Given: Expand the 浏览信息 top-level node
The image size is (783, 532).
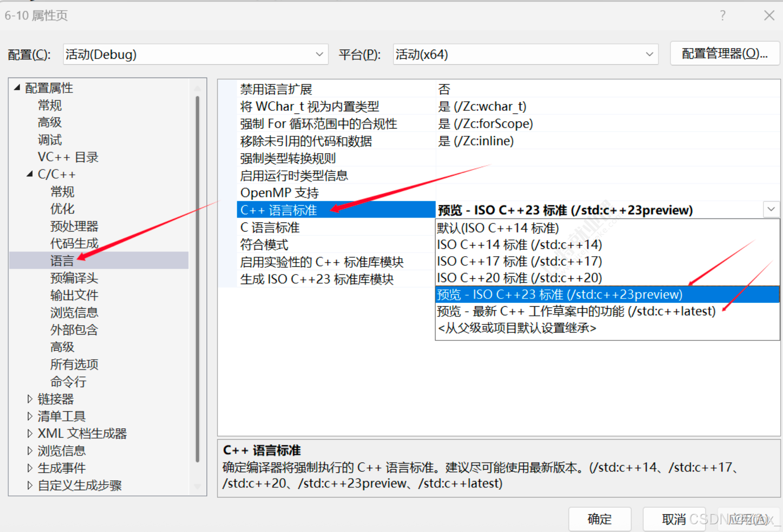Looking at the screenshot, I should [x=30, y=450].
